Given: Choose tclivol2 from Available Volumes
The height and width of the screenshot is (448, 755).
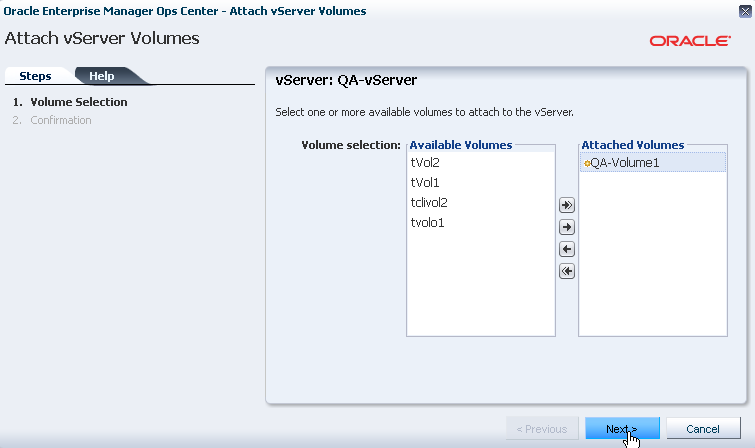Looking at the screenshot, I should [481, 203].
